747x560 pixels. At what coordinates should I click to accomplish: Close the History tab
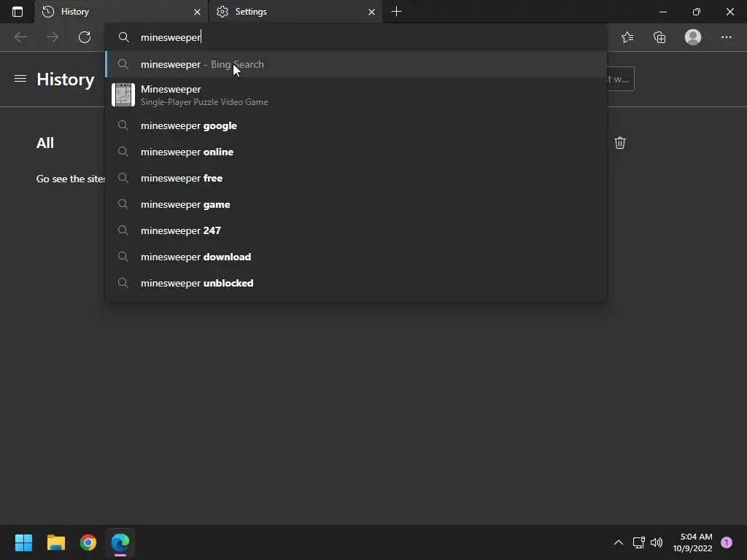pos(197,12)
